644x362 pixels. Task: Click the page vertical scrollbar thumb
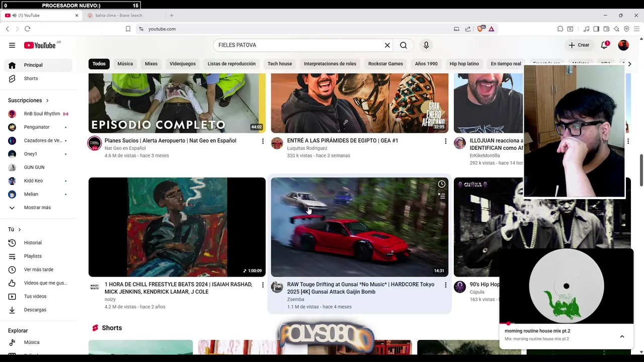click(x=641, y=170)
